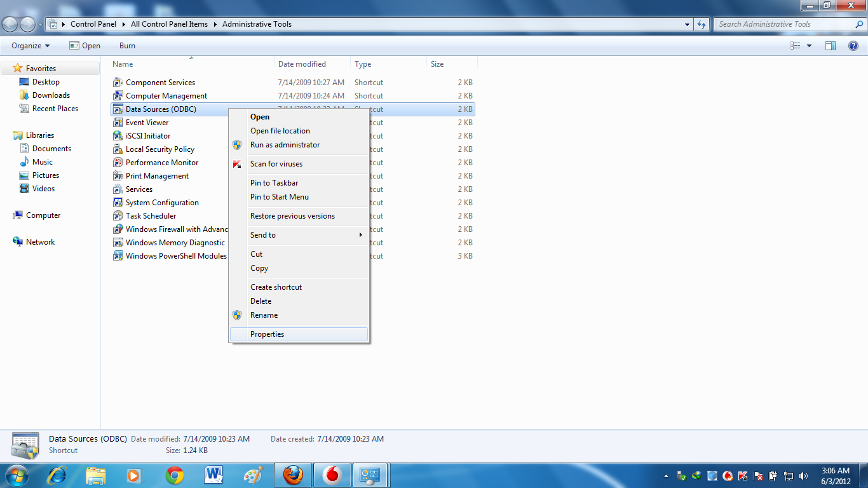868x488 pixels.
Task: Select Properties in the context menu
Action: (x=267, y=334)
